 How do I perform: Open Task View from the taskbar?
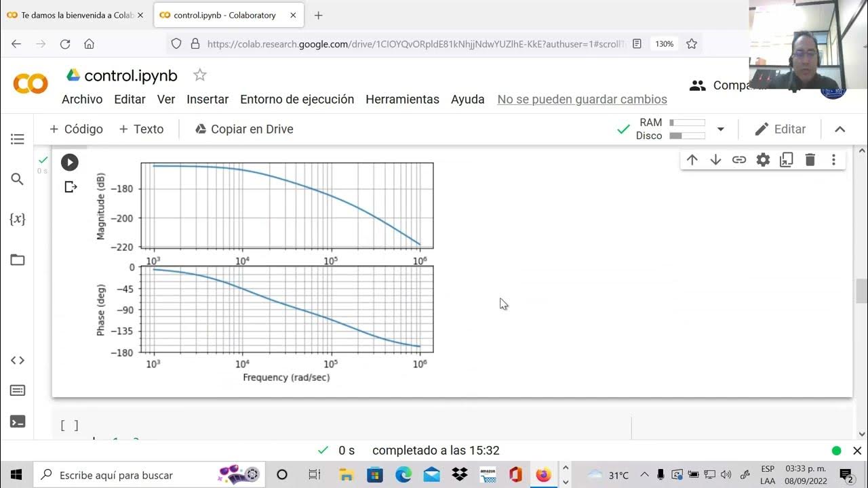click(x=313, y=474)
